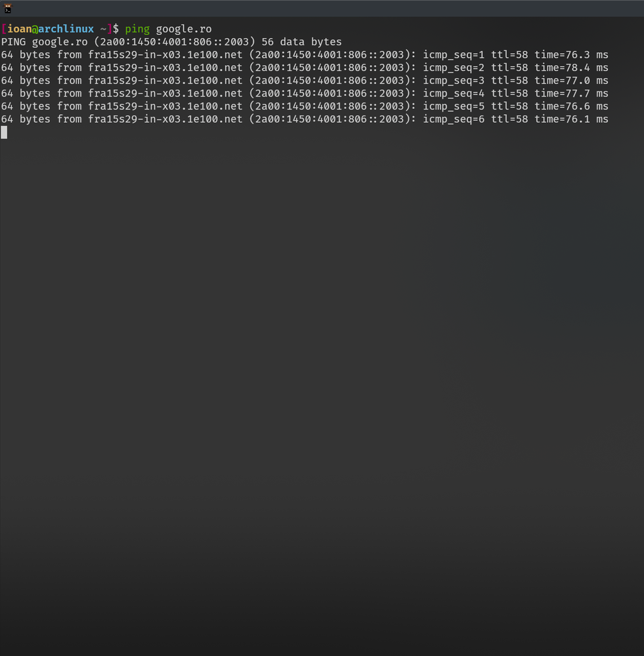Click the "time=76.3 ms" value
Viewport: 644px width, 656px height.
[571, 55]
